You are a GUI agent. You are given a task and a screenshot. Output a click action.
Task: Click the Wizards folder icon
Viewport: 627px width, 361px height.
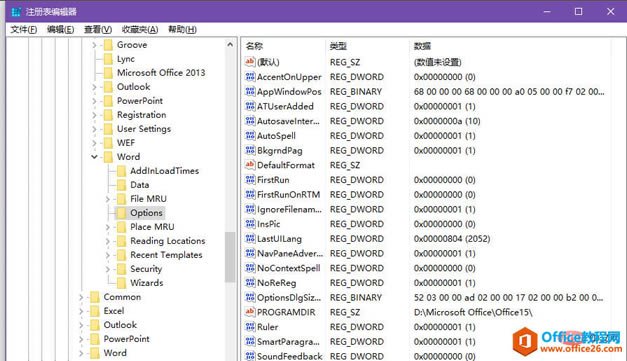122,283
